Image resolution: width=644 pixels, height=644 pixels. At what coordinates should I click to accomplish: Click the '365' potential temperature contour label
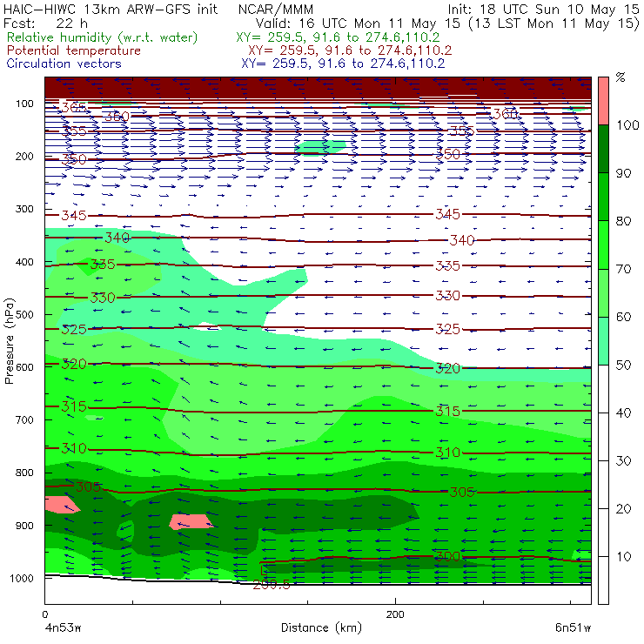[74, 108]
